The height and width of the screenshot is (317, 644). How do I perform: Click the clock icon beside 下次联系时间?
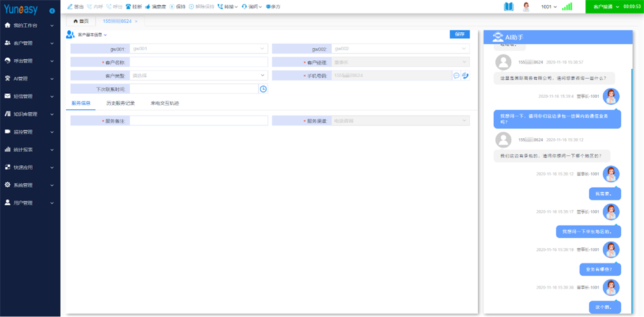pyautogui.click(x=263, y=89)
